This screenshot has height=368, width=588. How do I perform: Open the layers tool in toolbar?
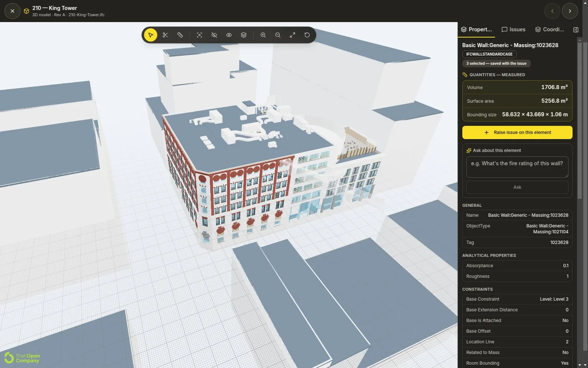point(244,35)
